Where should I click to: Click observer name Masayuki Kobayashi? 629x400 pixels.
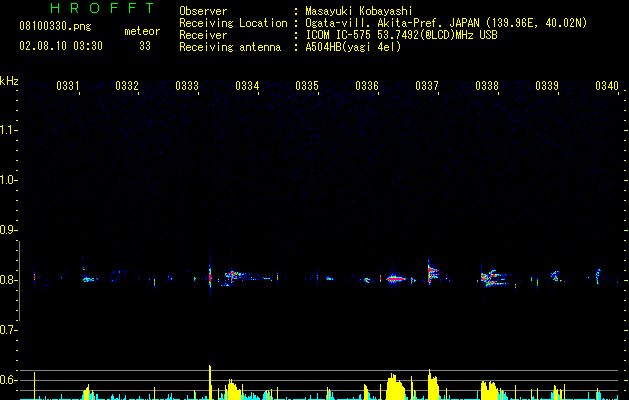(359, 11)
